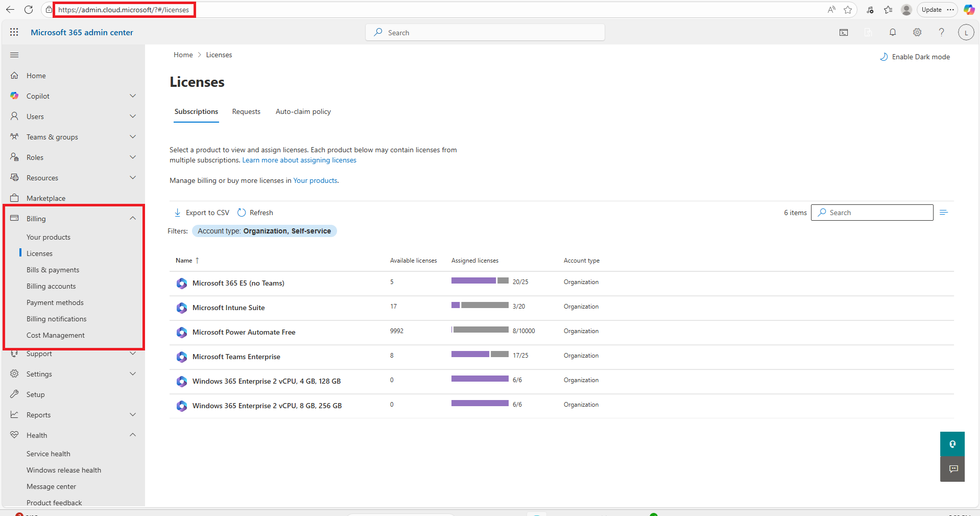Viewport: 980px width, 516px height.
Task: Open the filter options icon beside search
Action: coord(944,213)
